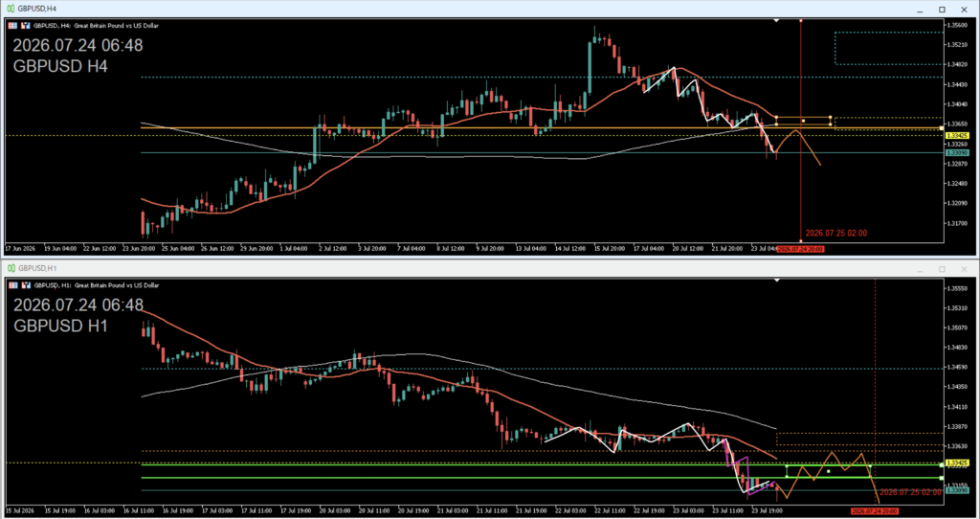Click the '2026.07.25 02:00' line label in H1 chart
Viewport: 980px width, 519px height.
point(910,492)
